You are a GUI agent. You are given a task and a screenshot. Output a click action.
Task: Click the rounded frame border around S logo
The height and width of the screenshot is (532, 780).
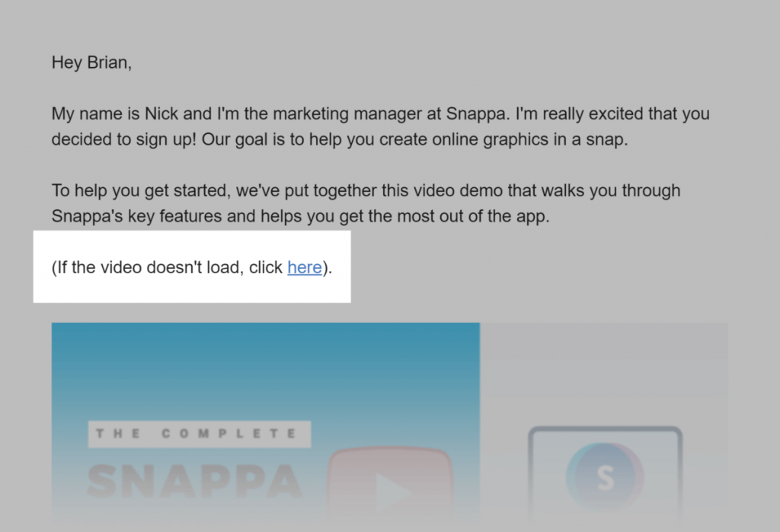pos(605,428)
